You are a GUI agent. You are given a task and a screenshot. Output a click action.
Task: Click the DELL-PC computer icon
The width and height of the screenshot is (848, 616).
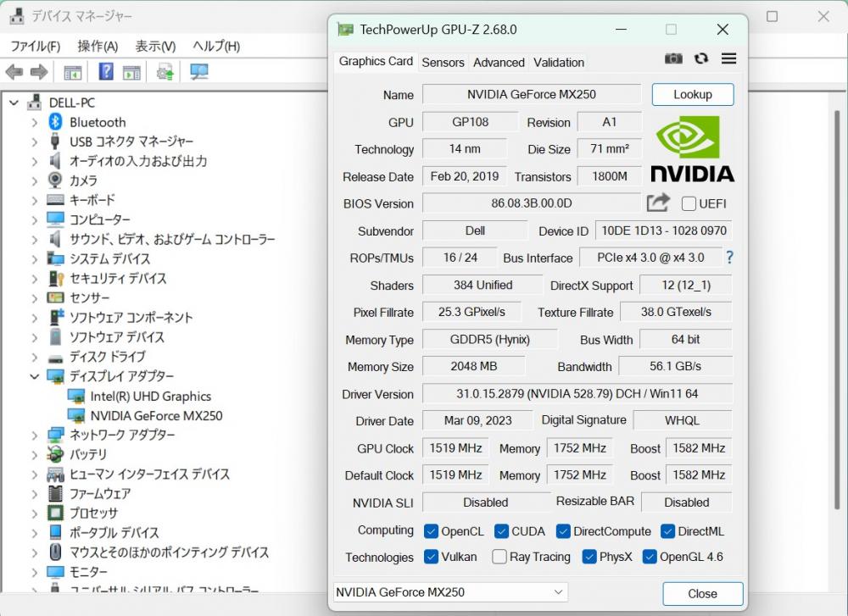coord(35,102)
